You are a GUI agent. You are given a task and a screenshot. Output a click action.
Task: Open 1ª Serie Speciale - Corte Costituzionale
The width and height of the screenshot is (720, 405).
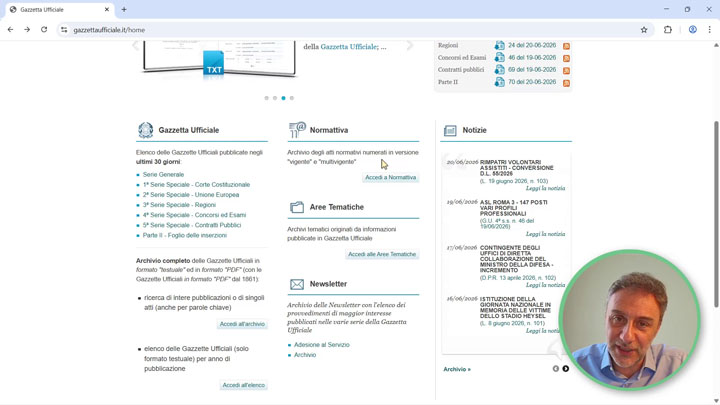click(x=196, y=185)
